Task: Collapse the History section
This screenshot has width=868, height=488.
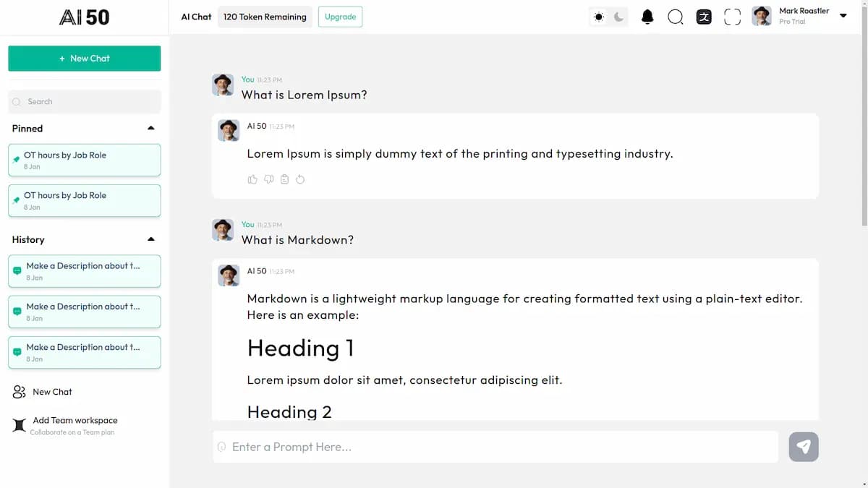Action: [x=150, y=239]
